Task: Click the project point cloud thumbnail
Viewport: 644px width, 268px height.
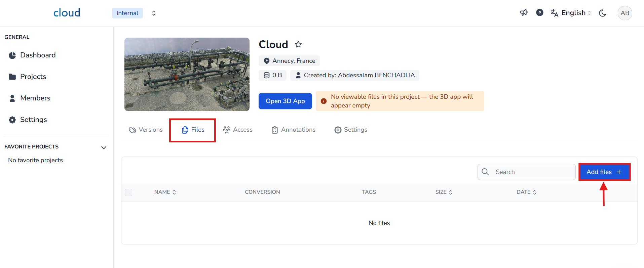Action: tap(187, 74)
